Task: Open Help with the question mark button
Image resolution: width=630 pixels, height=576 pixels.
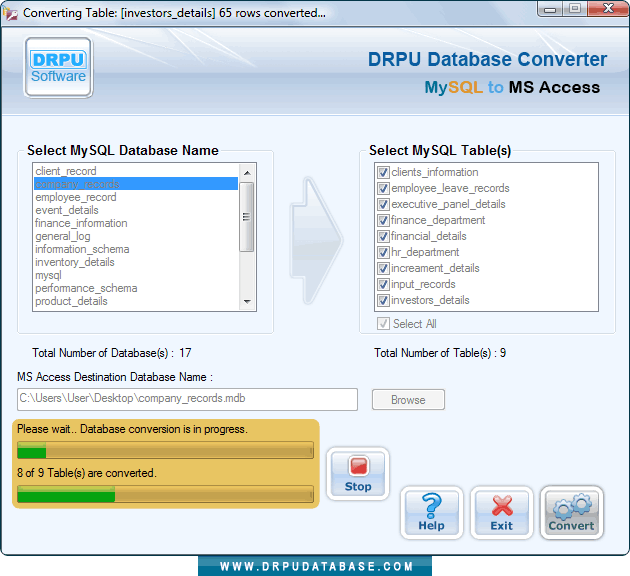Action: [x=432, y=513]
